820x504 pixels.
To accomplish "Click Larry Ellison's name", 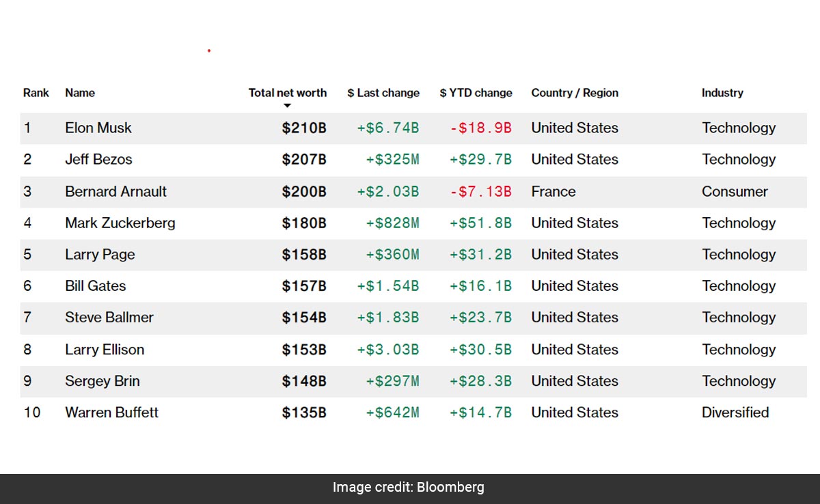I will point(105,349).
